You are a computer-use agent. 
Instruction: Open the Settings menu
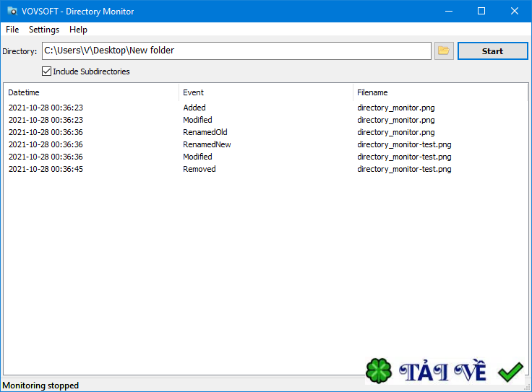point(44,30)
